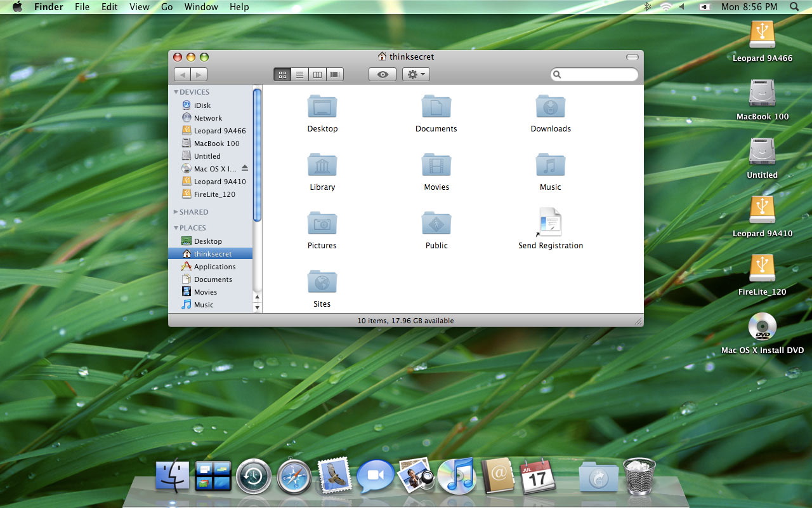
Task: Open the Action gear menu
Action: click(416, 74)
